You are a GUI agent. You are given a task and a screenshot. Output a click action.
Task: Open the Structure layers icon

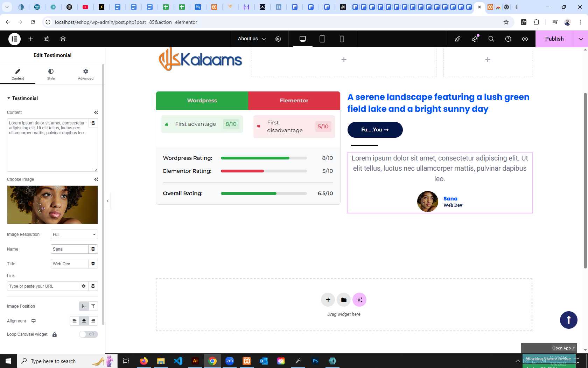[x=63, y=39]
